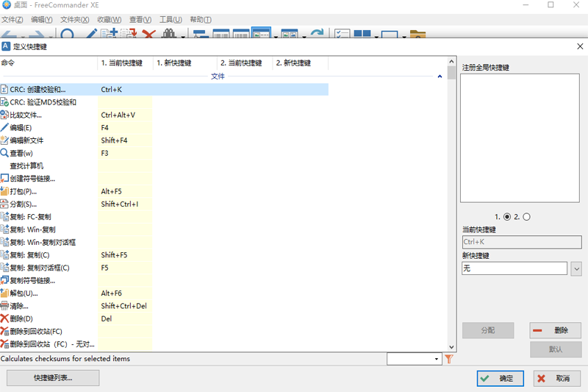Select the 比较文件 command icon
The image size is (588, 392).
tap(4, 115)
